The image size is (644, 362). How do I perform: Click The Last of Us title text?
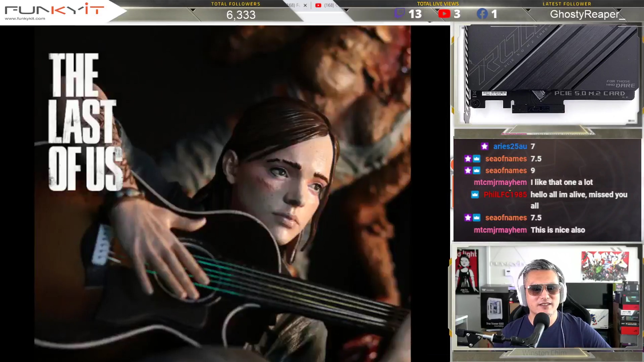pyautogui.click(x=85, y=122)
